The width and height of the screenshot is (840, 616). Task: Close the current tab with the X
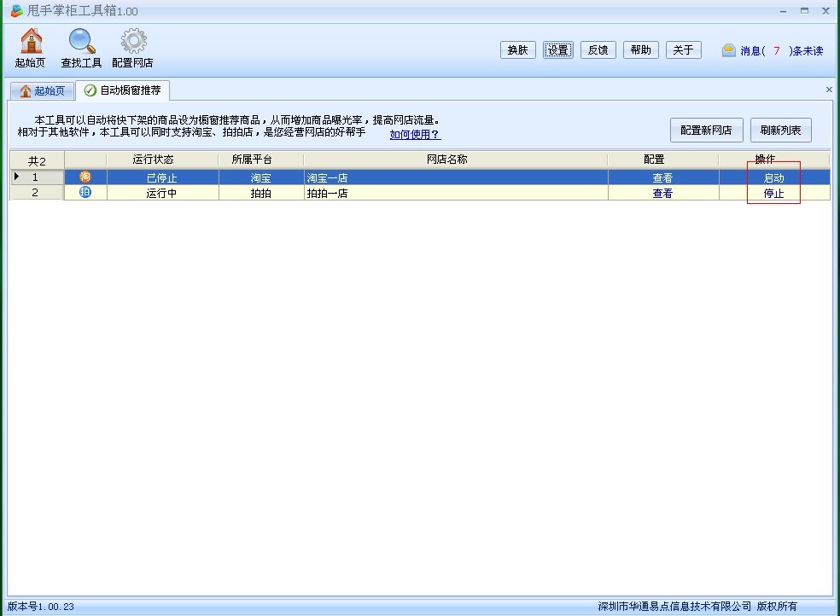[x=829, y=90]
